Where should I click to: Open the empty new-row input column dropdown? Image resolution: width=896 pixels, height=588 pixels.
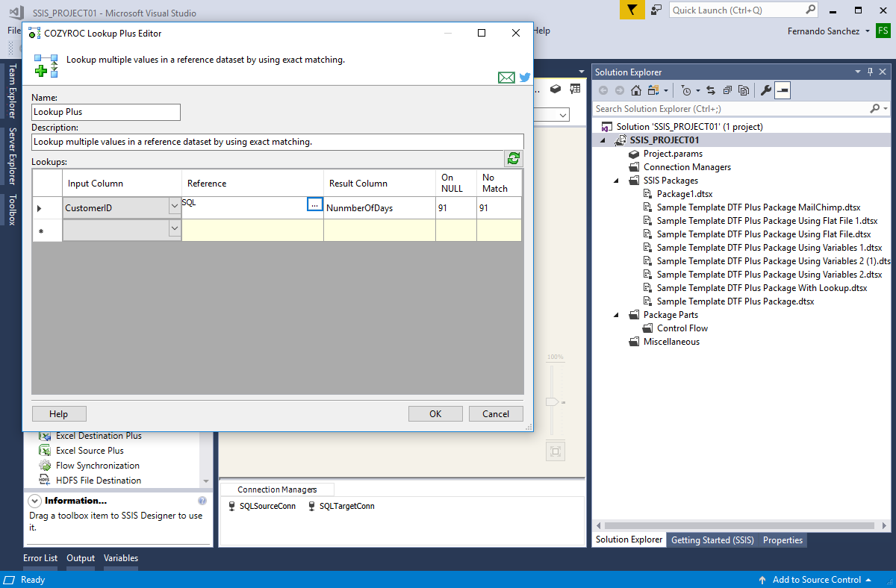tap(175, 228)
